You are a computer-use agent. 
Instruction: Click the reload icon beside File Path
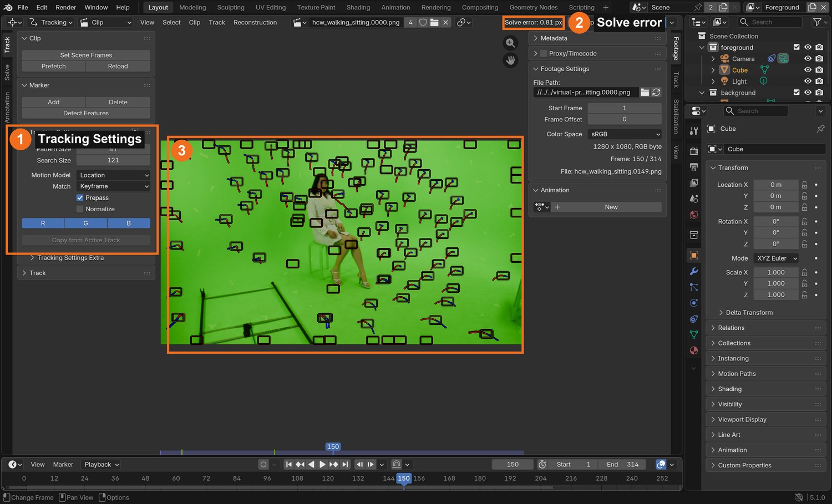(656, 93)
